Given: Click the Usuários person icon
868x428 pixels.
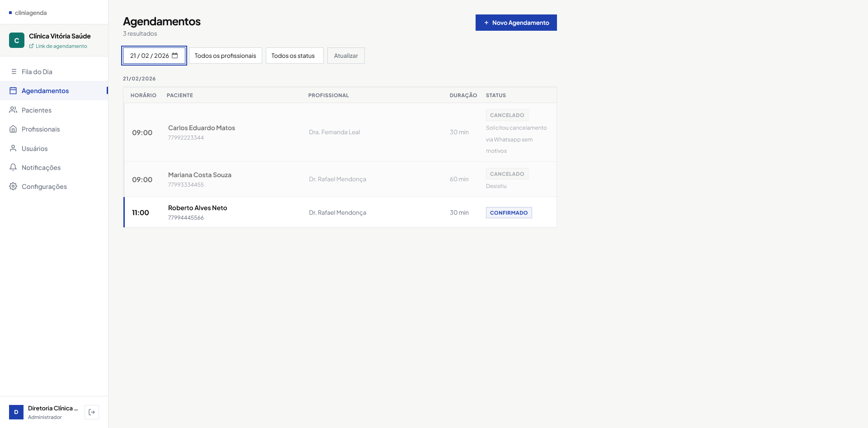Looking at the screenshot, I should (13, 148).
